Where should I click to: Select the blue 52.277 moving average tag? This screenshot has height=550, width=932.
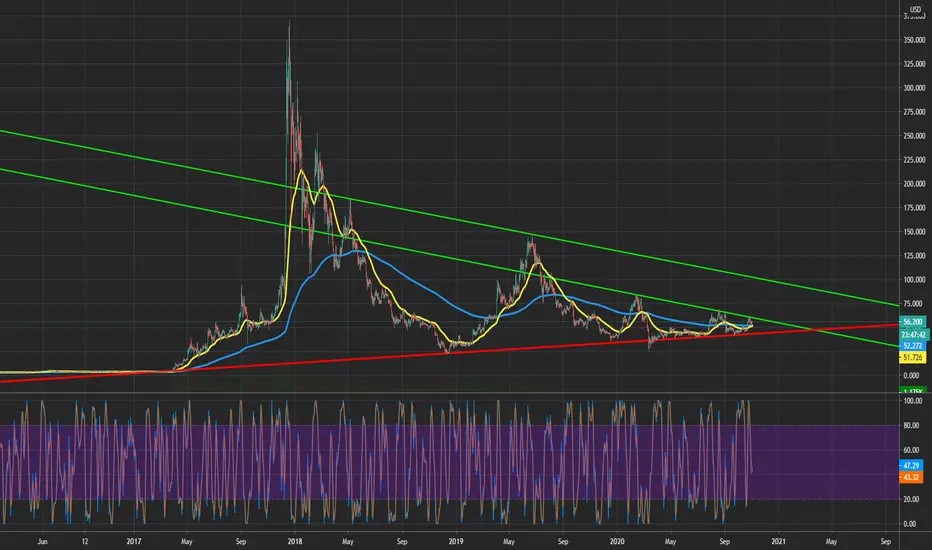[912, 345]
